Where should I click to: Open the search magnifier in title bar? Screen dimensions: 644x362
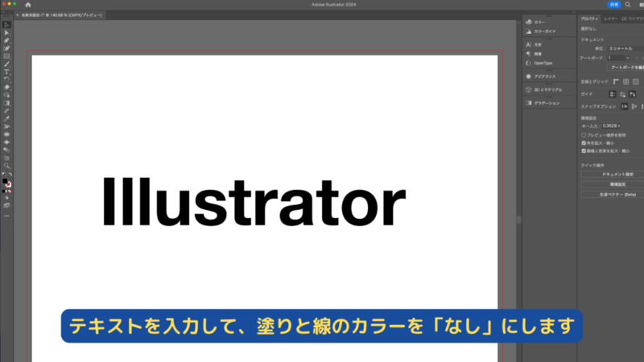[x=628, y=5]
